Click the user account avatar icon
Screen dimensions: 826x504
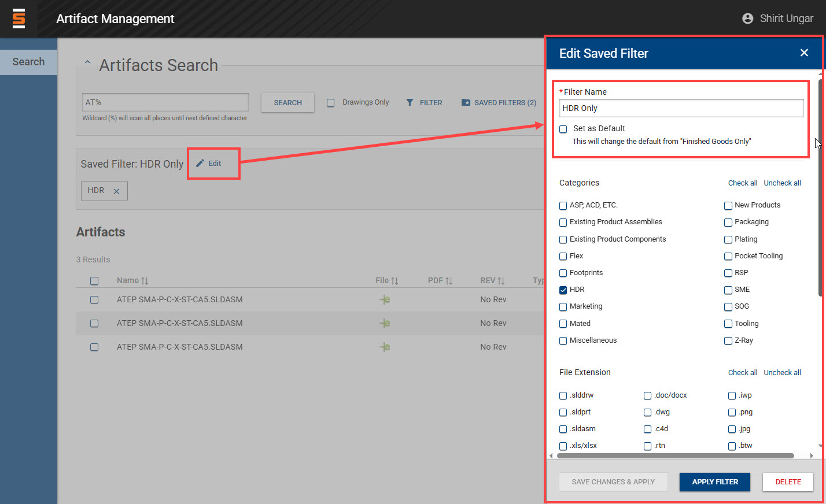tap(747, 18)
